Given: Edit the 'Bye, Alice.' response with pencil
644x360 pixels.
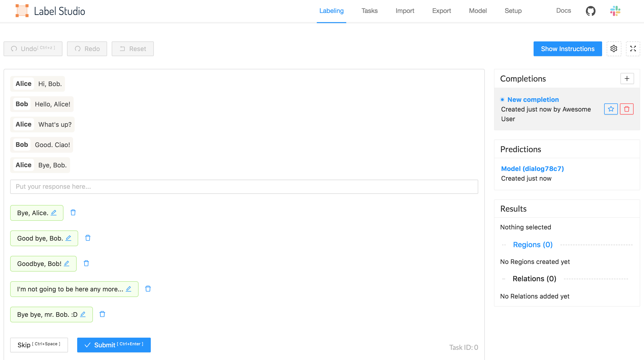Looking at the screenshot, I should pyautogui.click(x=54, y=213).
